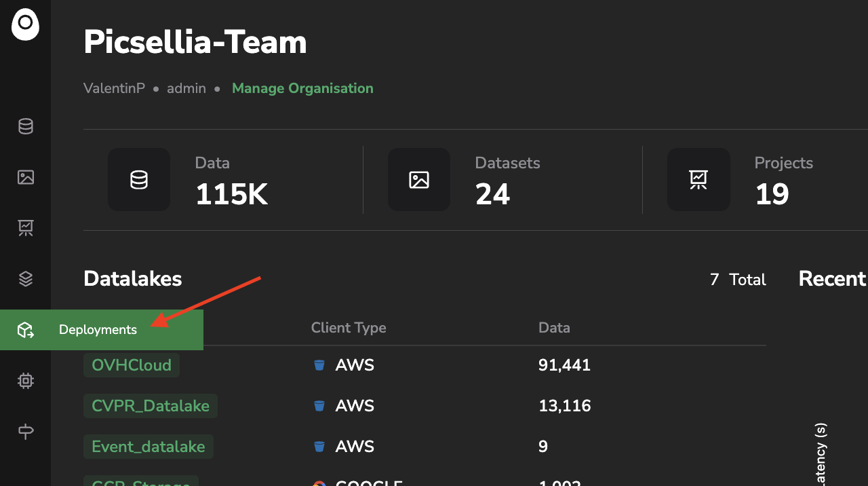Click the 91,441 data count value
Viewport: 868px width, 486px height.
coord(564,365)
